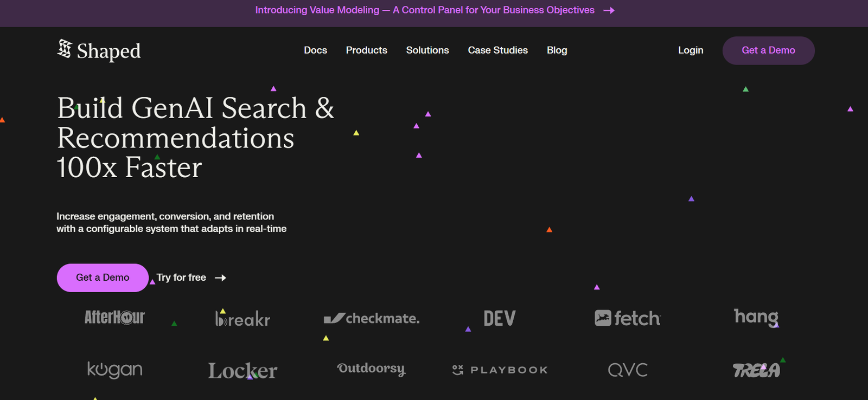Image resolution: width=868 pixels, height=400 pixels.
Task: Click the Outdoorsy logo
Action: coord(371,369)
